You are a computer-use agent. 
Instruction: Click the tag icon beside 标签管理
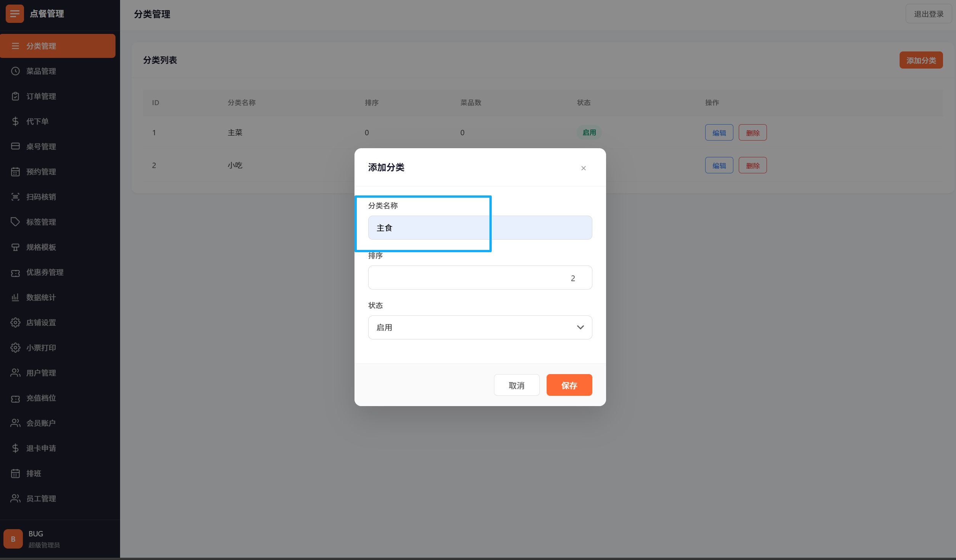[x=15, y=222]
